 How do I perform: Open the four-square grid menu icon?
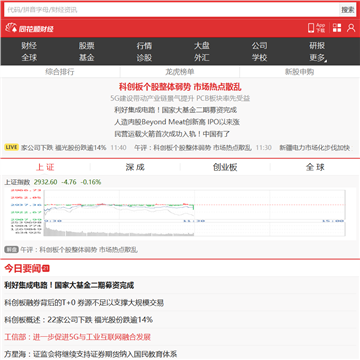coord(337,28)
